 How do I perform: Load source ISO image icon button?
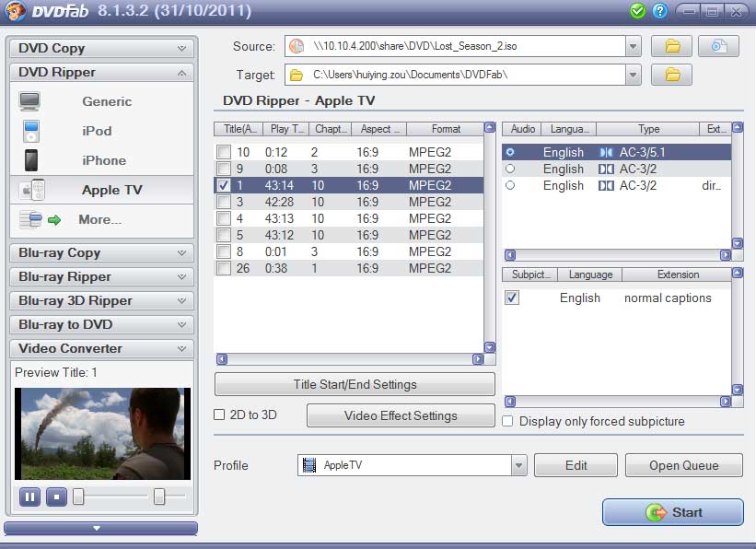[718, 46]
